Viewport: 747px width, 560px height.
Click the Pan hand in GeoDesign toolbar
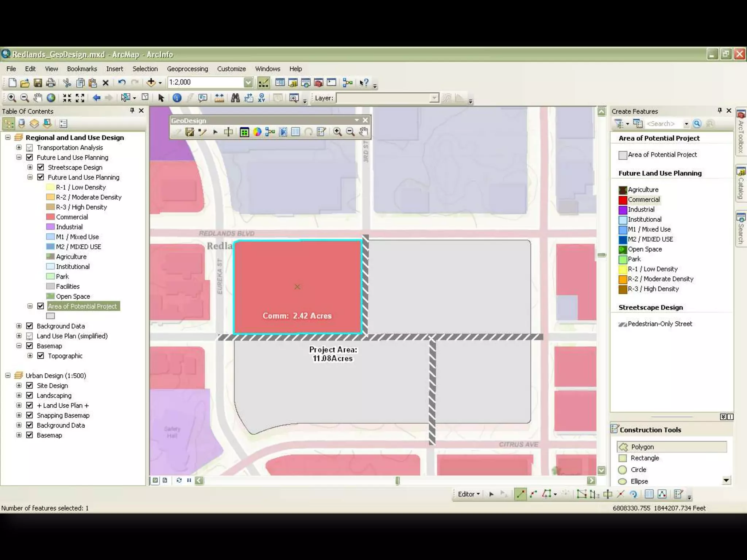coord(363,132)
